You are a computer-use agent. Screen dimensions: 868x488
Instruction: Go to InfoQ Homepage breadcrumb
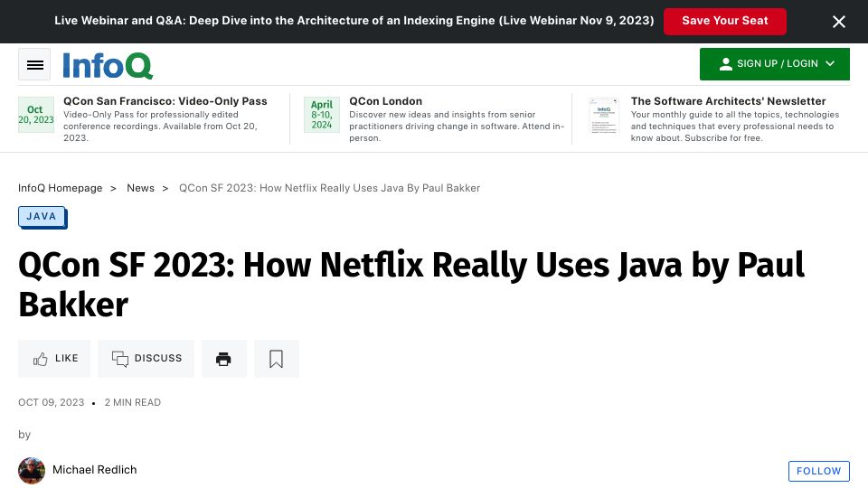coord(60,188)
